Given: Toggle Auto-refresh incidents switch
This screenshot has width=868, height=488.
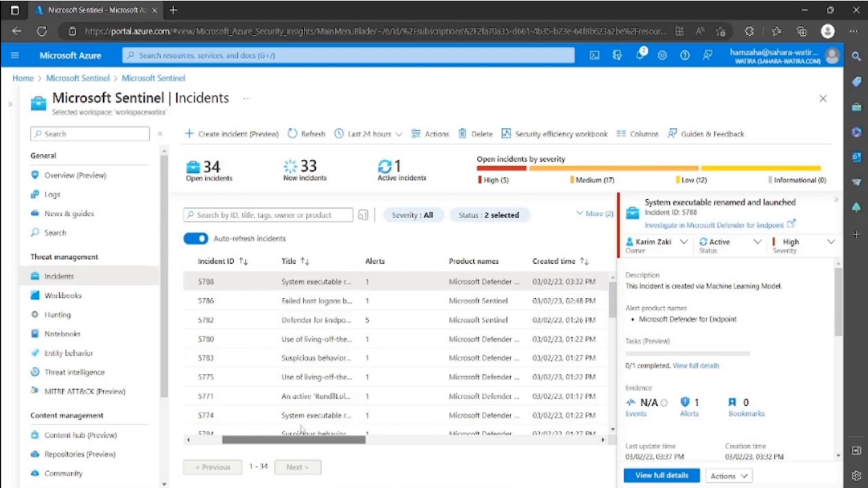Looking at the screenshot, I should (x=196, y=239).
